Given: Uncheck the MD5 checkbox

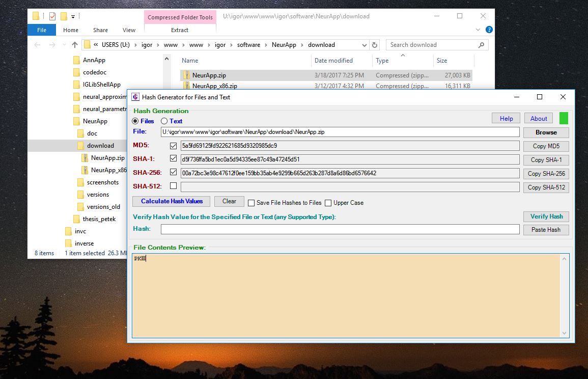Looking at the screenshot, I should [x=174, y=146].
